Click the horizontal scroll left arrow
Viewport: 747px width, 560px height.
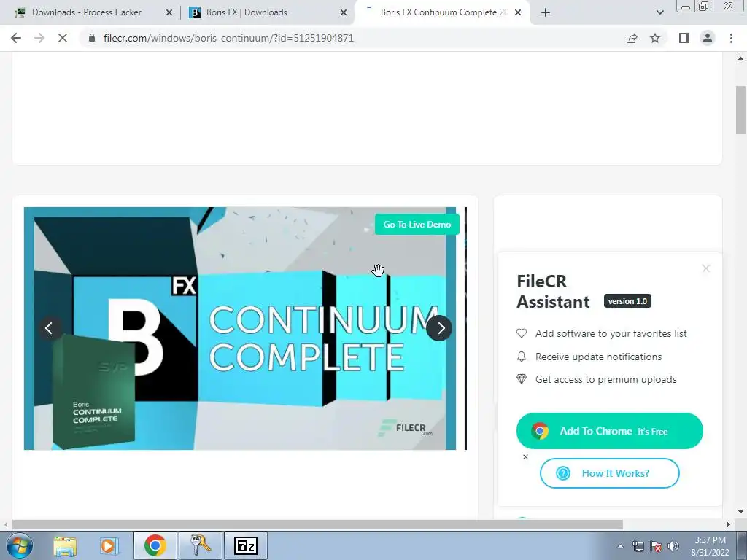pos(5,525)
